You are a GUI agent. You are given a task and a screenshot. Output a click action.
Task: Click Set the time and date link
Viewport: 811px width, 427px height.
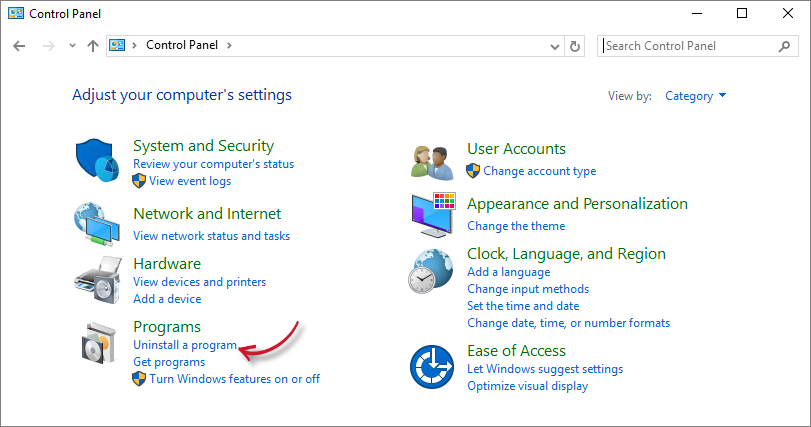click(x=523, y=306)
